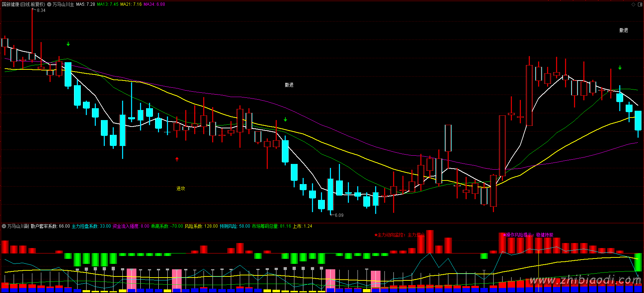Select the 万马山川副 sub-indicator label
The width and height of the screenshot is (644, 293).
pyautogui.click(x=18, y=226)
